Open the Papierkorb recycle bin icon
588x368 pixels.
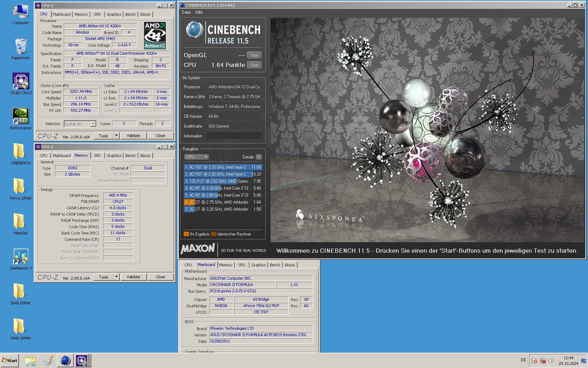point(20,49)
